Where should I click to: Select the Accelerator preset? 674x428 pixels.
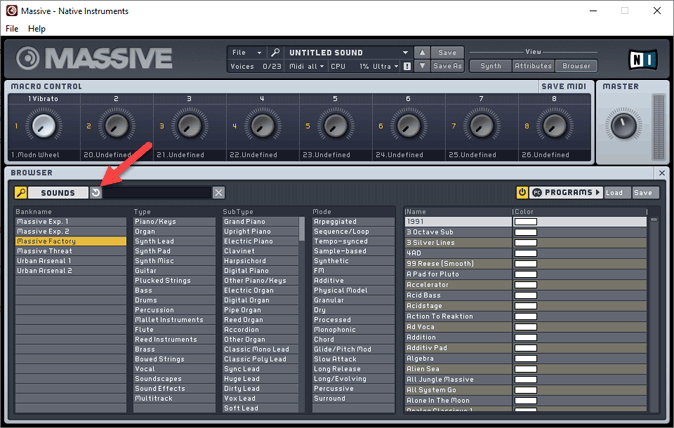click(458, 284)
